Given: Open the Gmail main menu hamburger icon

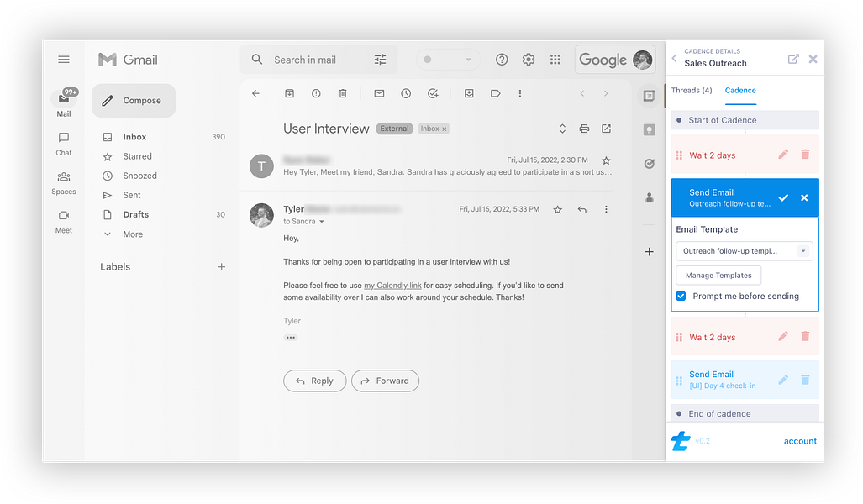Looking at the screenshot, I should (64, 60).
